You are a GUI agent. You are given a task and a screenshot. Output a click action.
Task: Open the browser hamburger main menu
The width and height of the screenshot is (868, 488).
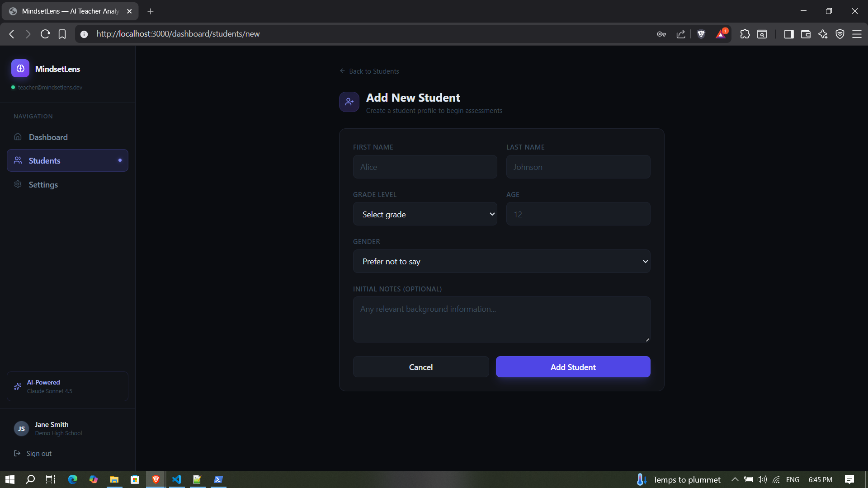click(x=857, y=34)
